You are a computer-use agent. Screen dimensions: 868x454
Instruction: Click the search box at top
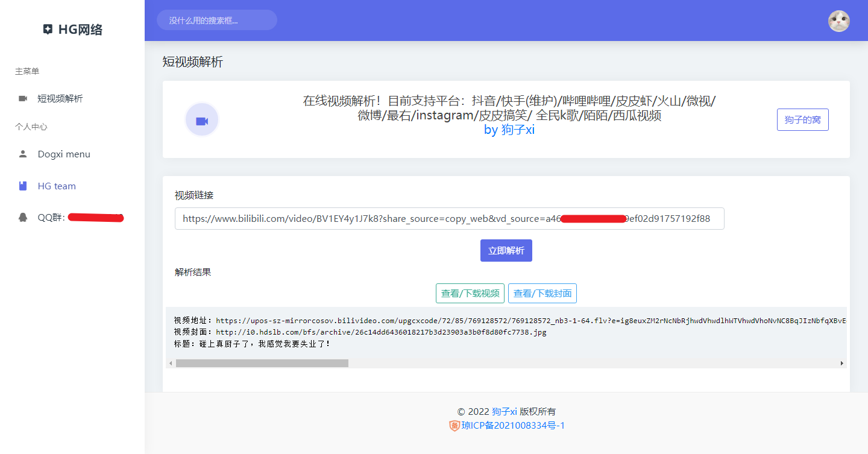[217, 20]
